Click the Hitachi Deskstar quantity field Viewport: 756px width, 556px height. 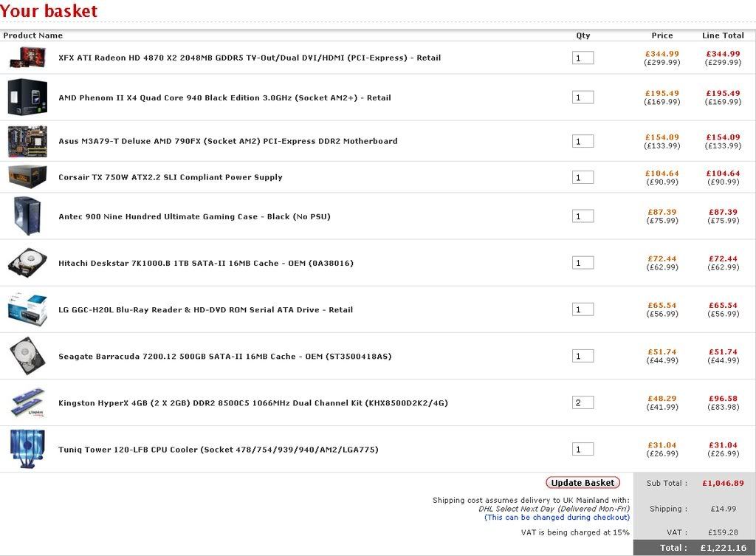coord(583,263)
